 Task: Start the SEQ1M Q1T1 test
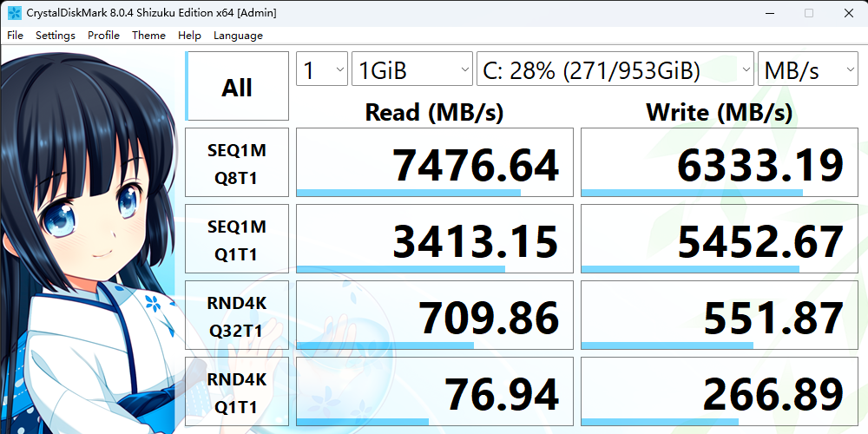point(237,239)
